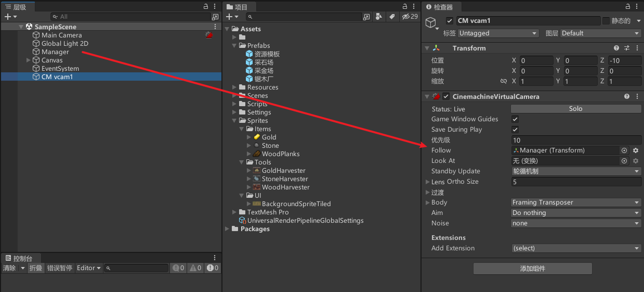
Task: Toggle the 静态的 static checkbox
Action: pos(606,21)
